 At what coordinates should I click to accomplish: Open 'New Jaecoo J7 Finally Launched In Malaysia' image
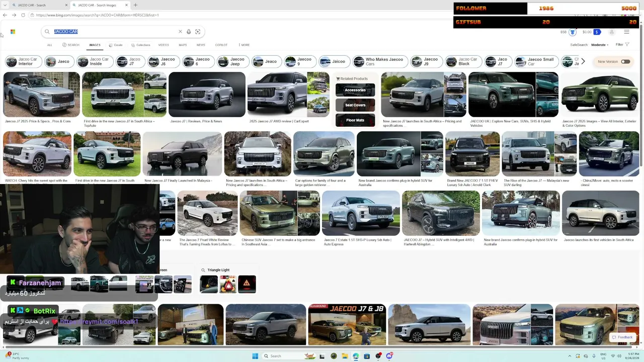(x=182, y=154)
